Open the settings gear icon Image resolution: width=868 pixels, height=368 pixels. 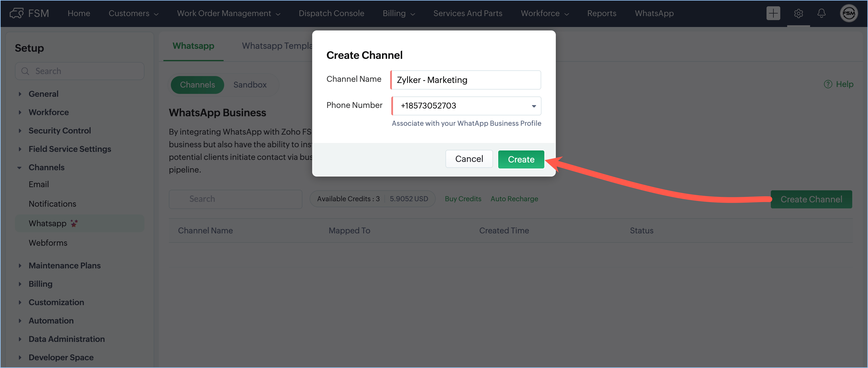click(798, 13)
